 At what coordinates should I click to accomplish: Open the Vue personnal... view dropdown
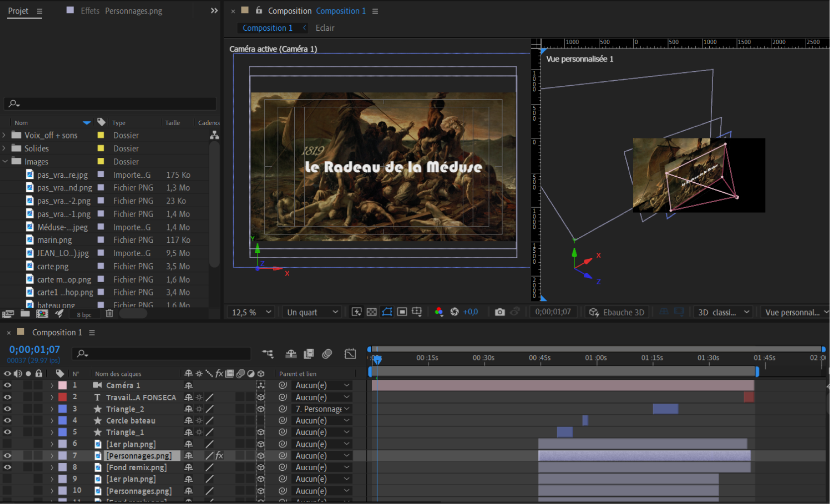click(x=795, y=312)
